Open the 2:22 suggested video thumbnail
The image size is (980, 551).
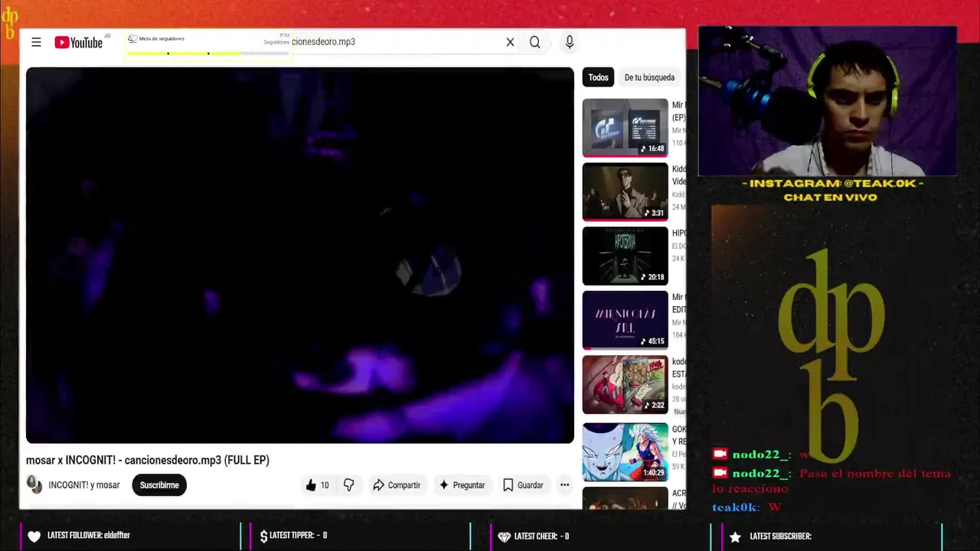tap(625, 384)
